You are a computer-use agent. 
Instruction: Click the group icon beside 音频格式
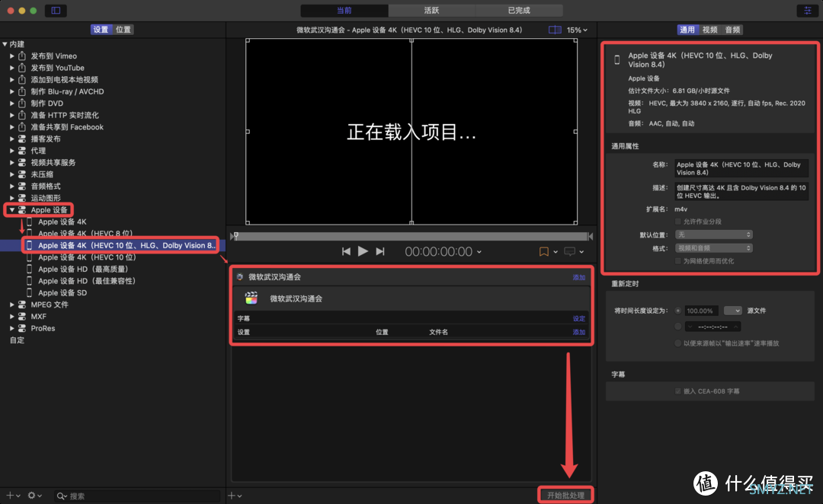22,187
